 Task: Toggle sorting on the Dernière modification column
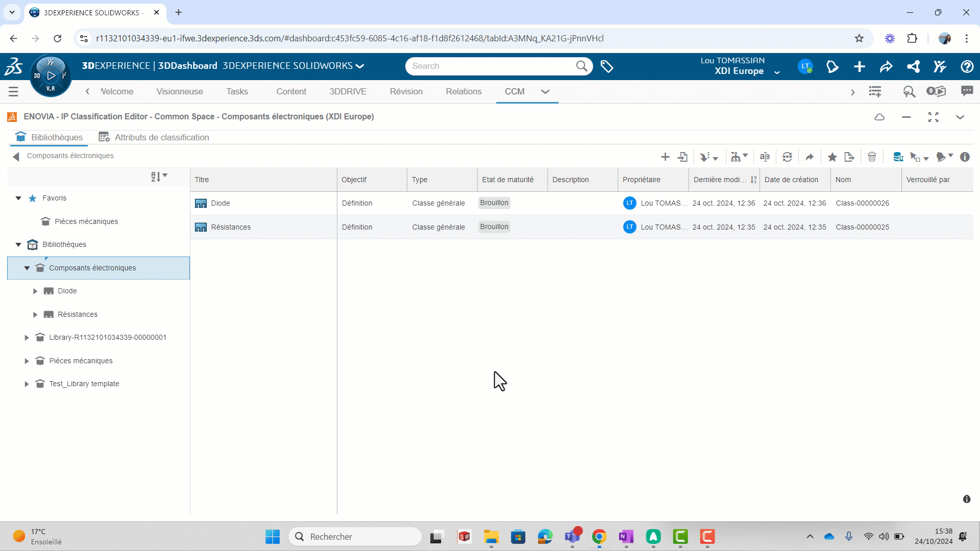click(x=721, y=180)
